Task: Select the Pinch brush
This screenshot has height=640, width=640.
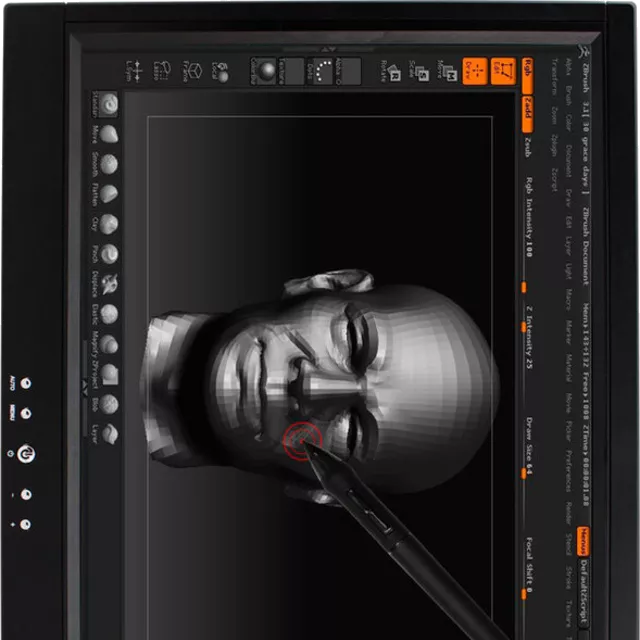Action: 108,254
